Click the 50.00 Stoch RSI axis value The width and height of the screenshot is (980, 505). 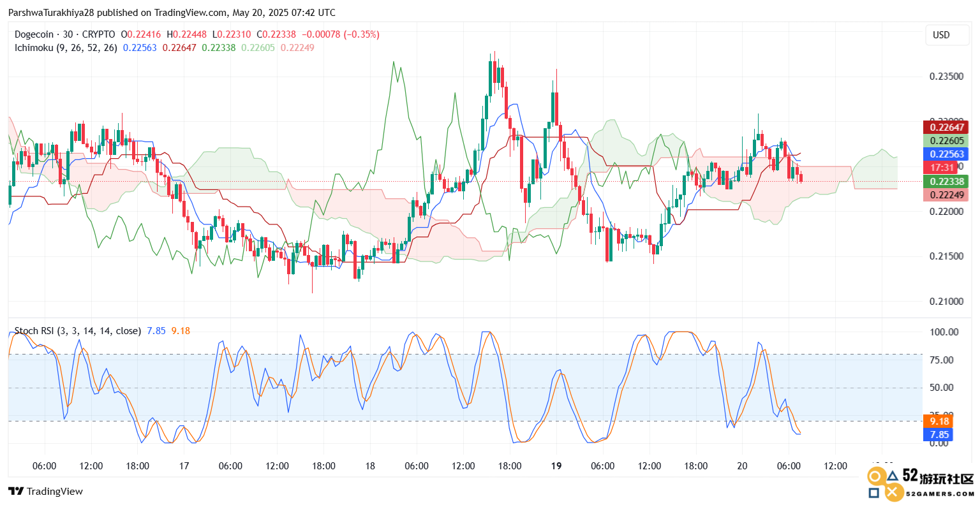[x=942, y=388]
